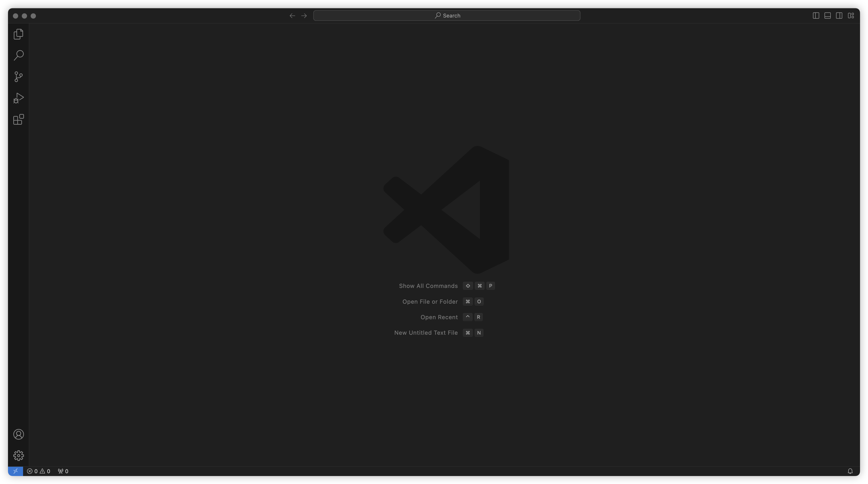Open the Manage gear menu
Screen dimensions: 868x484
click(x=19, y=455)
